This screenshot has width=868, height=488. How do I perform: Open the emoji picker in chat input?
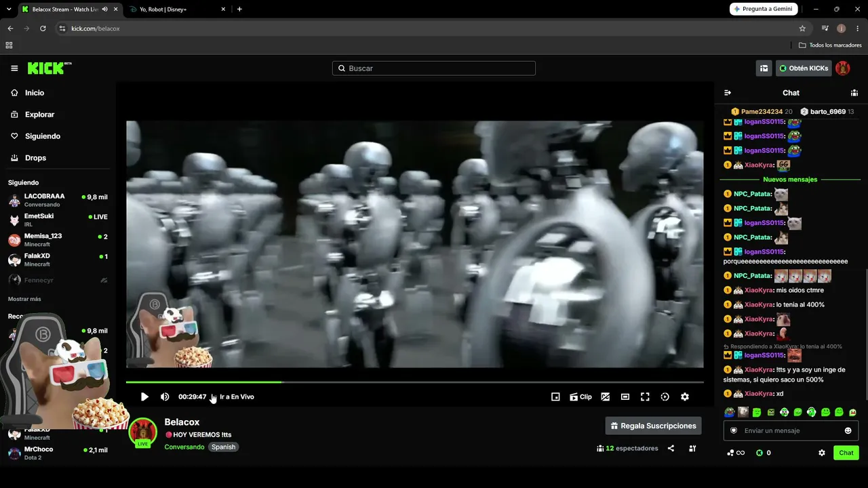[848, 430]
